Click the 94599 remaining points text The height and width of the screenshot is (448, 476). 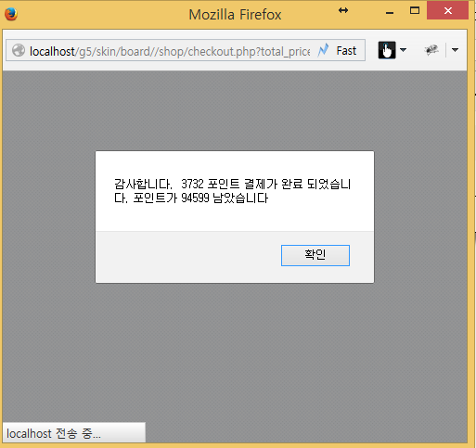point(195,198)
